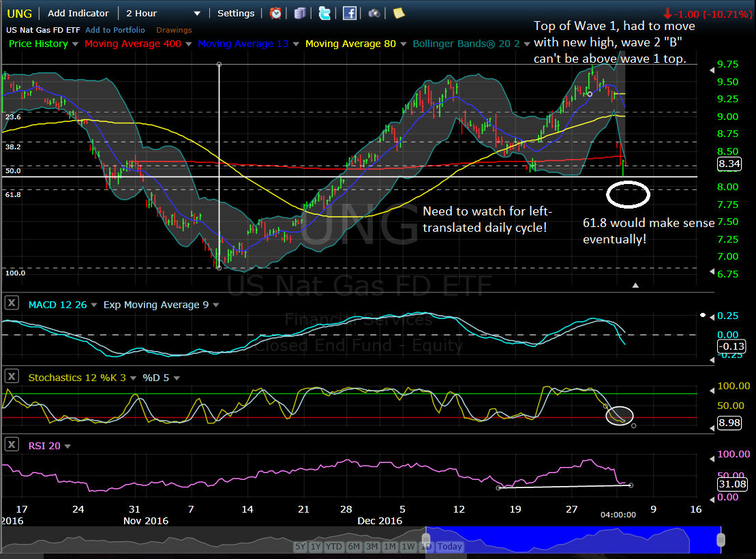756x559 pixels.
Task: Select the YTD time range button
Action: point(334,546)
